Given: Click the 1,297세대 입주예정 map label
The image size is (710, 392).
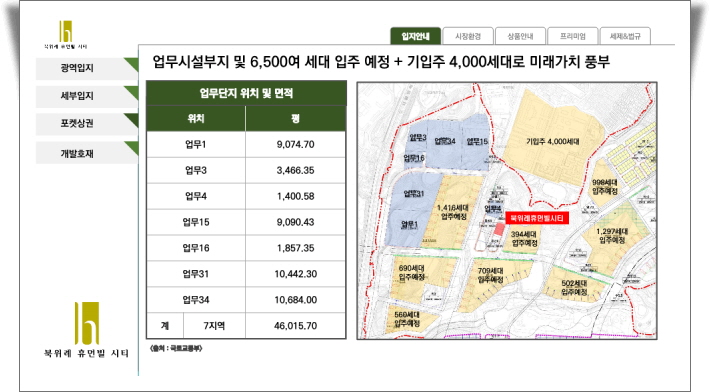Looking at the screenshot, I should [612, 236].
